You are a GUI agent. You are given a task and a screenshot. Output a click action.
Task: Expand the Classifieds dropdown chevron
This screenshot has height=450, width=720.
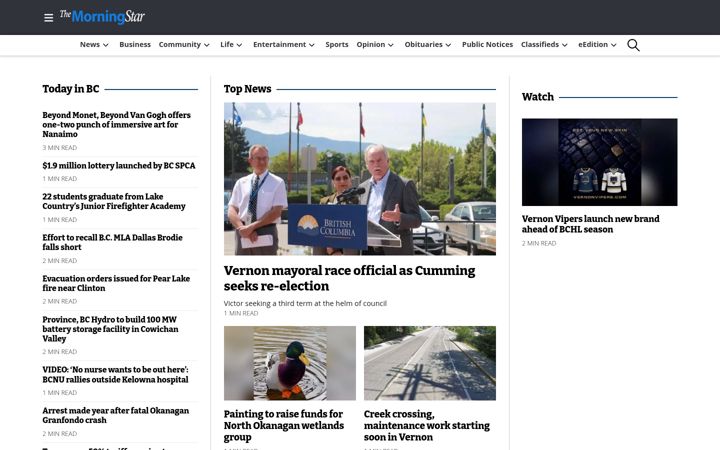[x=565, y=45]
